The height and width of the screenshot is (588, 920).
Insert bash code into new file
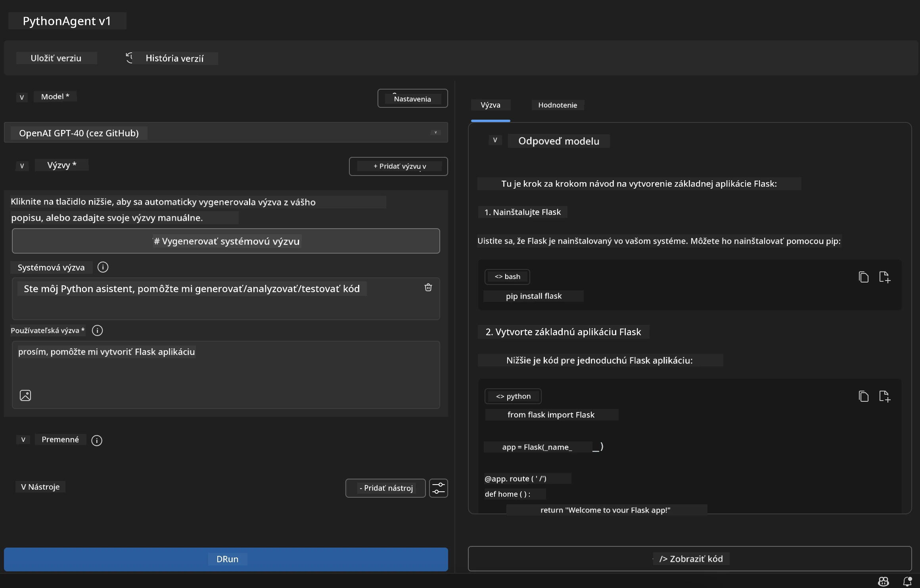tap(885, 277)
